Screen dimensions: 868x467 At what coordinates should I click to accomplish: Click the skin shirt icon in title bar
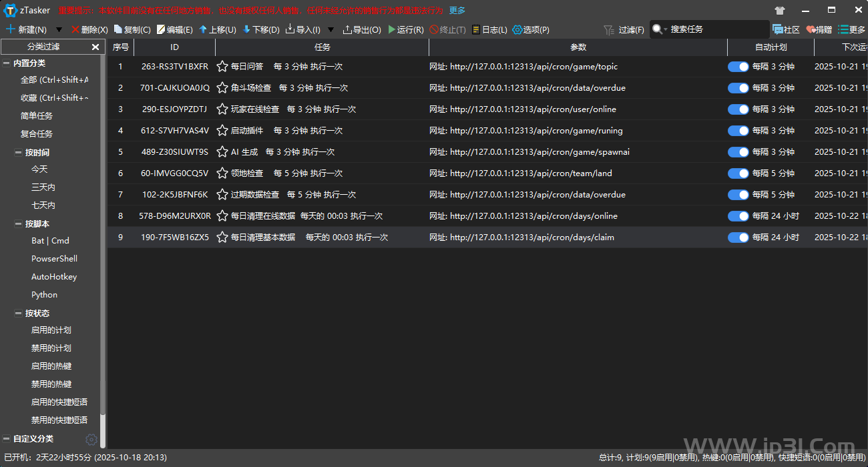[780, 10]
